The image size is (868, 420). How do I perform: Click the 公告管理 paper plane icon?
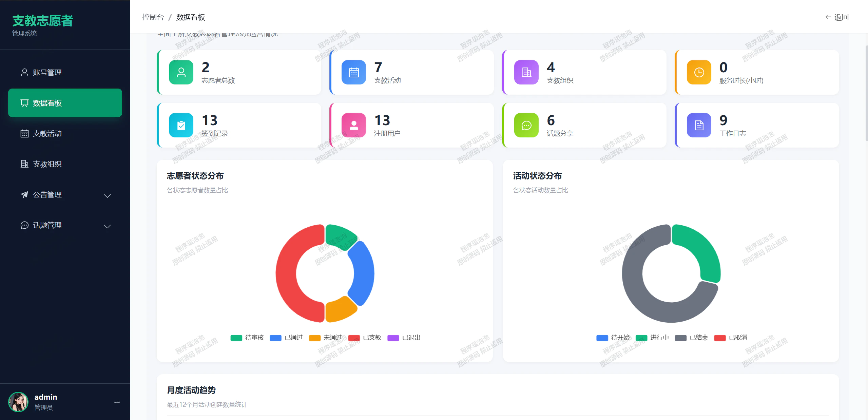tap(24, 194)
